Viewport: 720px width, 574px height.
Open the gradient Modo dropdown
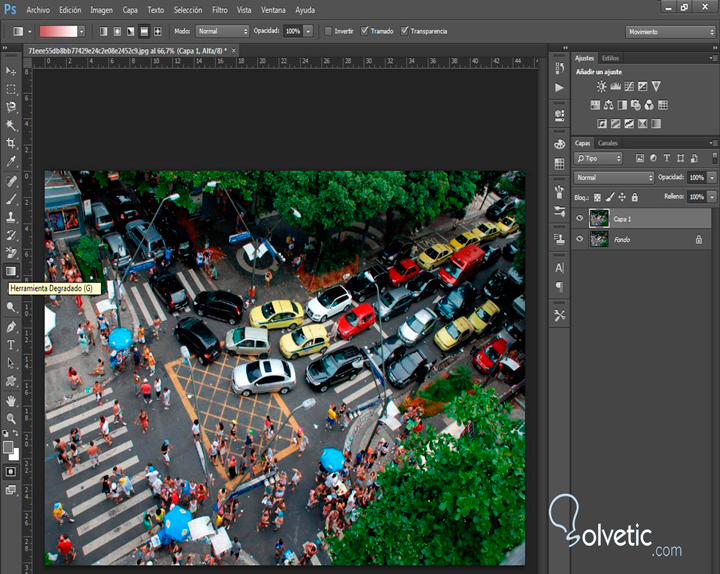tap(222, 31)
